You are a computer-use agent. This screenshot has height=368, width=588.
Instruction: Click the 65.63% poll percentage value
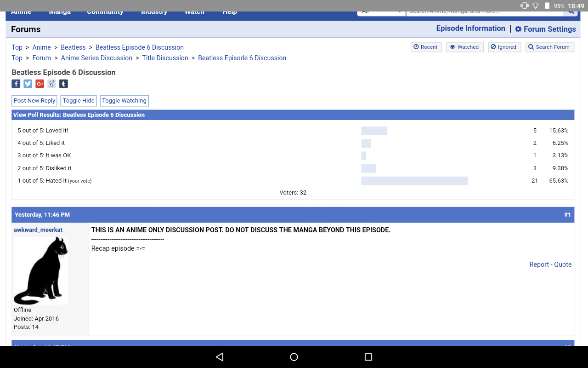click(x=559, y=181)
